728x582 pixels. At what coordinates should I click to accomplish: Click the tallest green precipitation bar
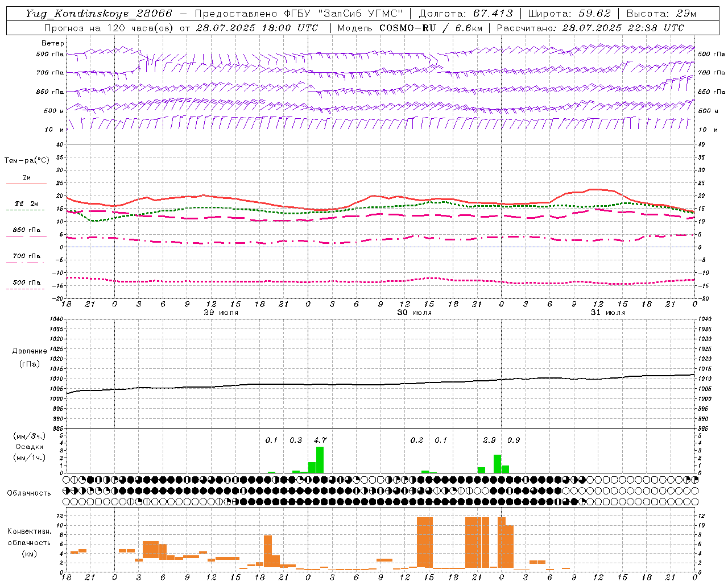tap(320, 460)
